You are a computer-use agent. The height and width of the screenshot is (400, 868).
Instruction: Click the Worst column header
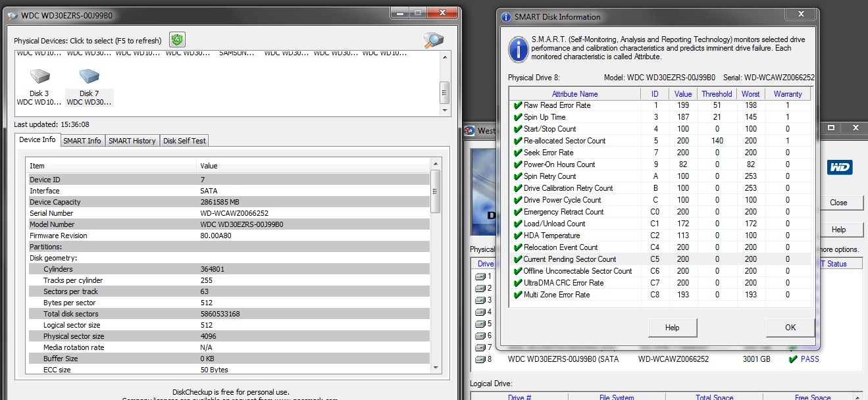pyautogui.click(x=751, y=94)
